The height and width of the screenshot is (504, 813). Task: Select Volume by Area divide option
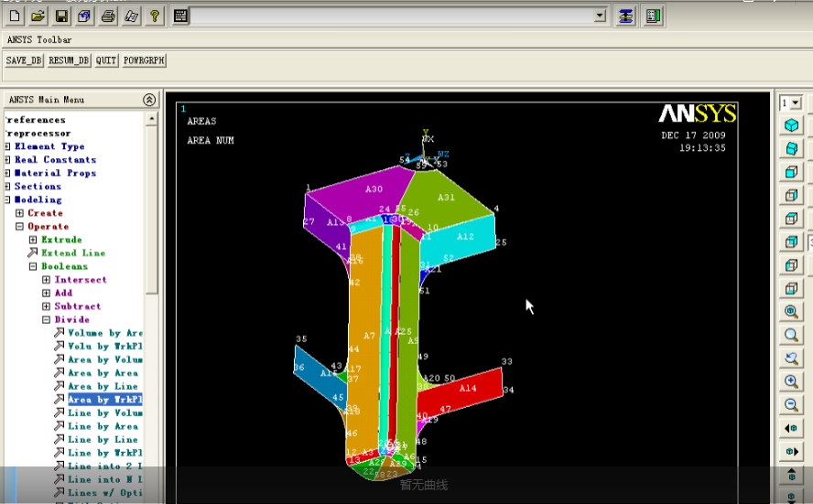coord(105,333)
